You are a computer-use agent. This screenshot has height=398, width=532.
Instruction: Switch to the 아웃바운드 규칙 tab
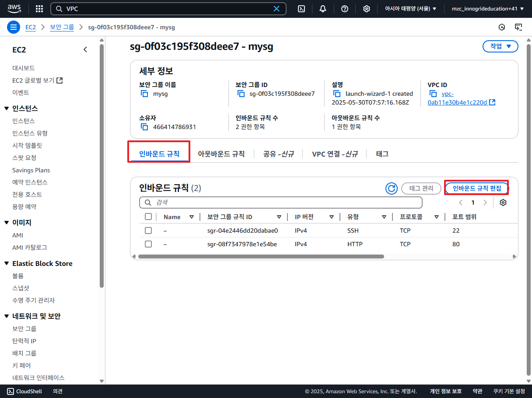(221, 154)
